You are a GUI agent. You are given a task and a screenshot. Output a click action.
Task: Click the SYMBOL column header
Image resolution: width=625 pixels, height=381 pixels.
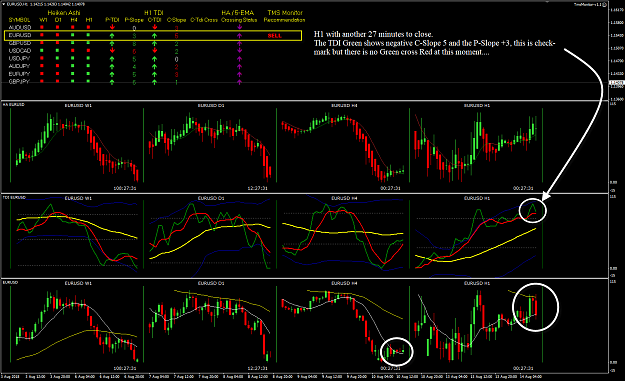click(19, 20)
